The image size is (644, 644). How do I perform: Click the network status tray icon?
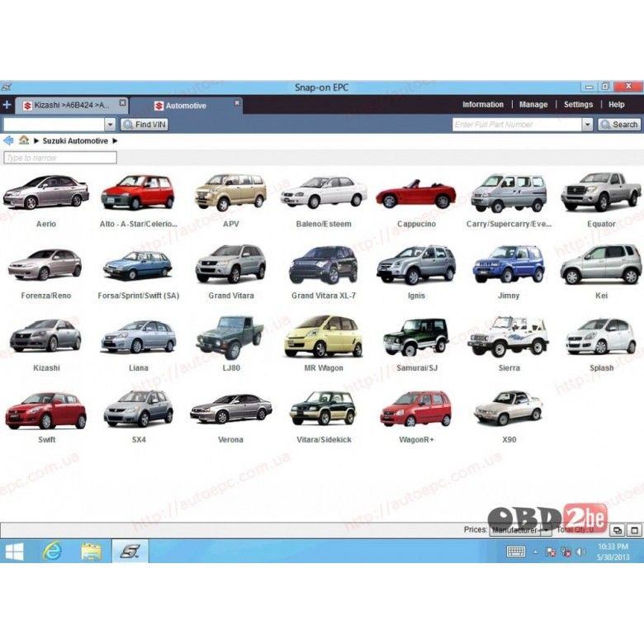click(x=566, y=552)
